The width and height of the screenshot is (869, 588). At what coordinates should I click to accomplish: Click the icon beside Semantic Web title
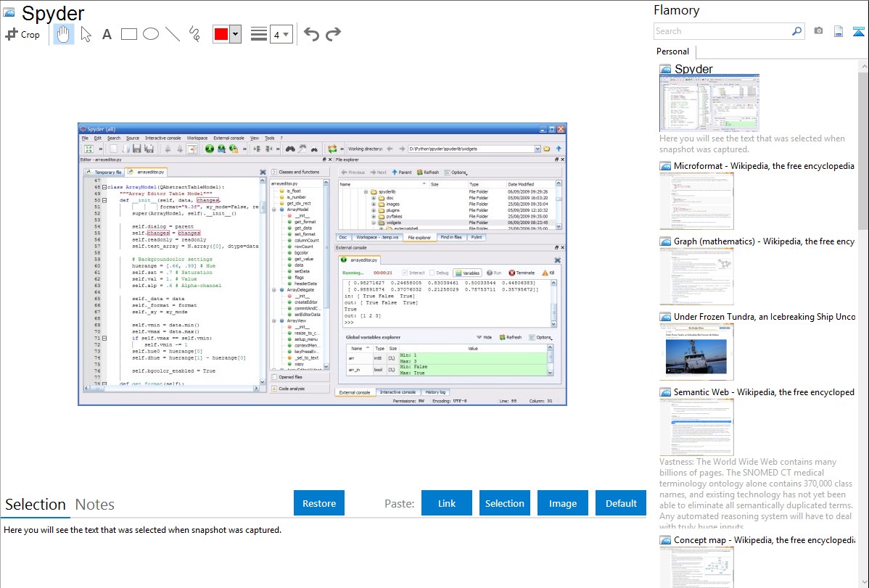665,392
